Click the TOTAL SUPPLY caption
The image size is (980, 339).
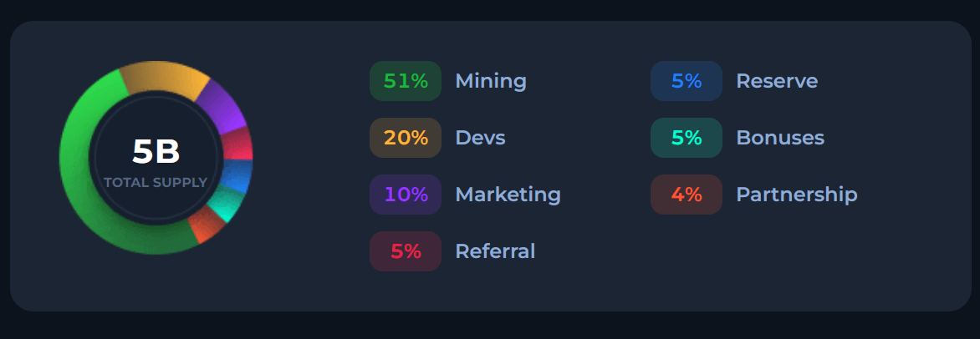click(x=156, y=183)
